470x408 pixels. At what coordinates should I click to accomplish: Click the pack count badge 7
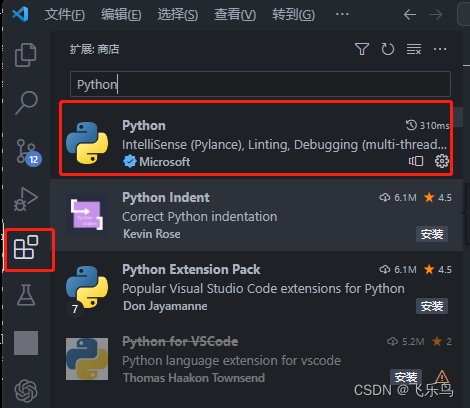click(x=75, y=309)
